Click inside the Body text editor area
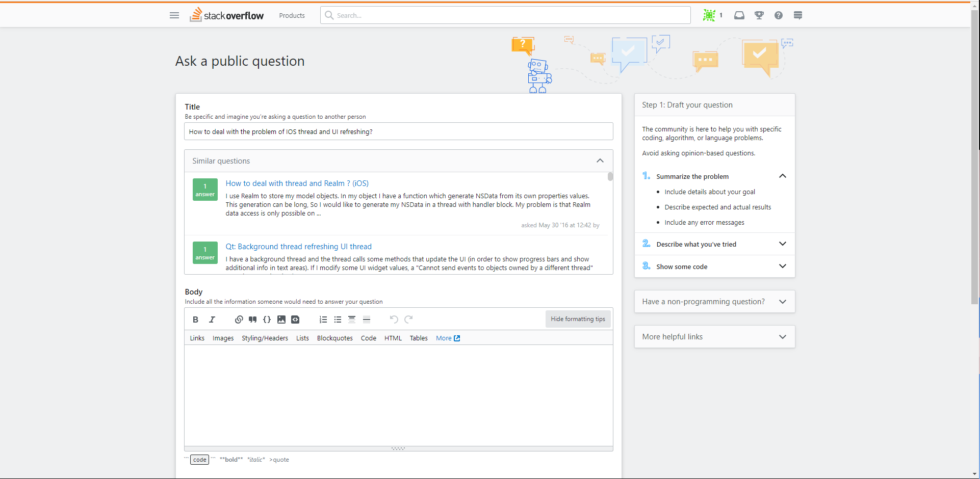Image resolution: width=980 pixels, height=479 pixels. pos(399,395)
